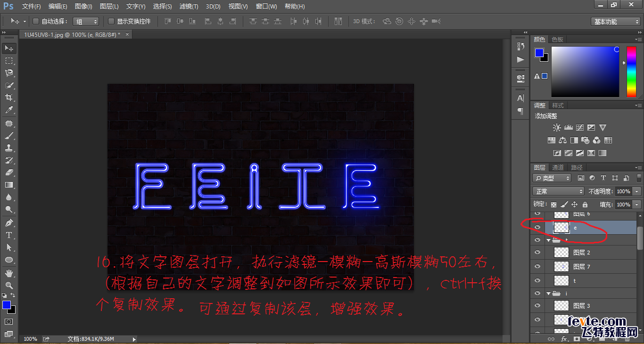This screenshot has width=644, height=344.
Task: Close the 1U45UV8-1.jpg document tab
Action: 127,34
